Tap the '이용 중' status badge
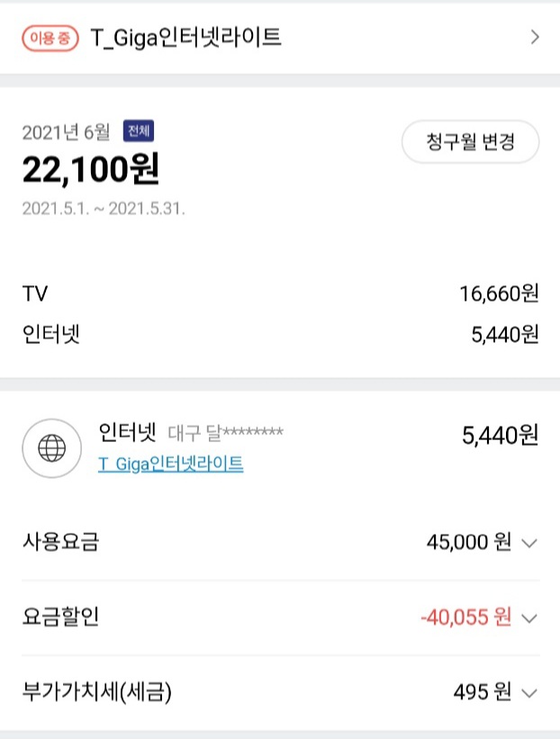Image resolution: width=560 pixels, height=739 pixels. [x=51, y=38]
